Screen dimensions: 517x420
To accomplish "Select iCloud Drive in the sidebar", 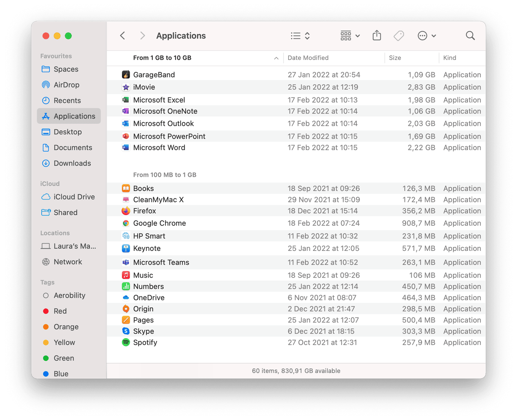I will 73,196.
